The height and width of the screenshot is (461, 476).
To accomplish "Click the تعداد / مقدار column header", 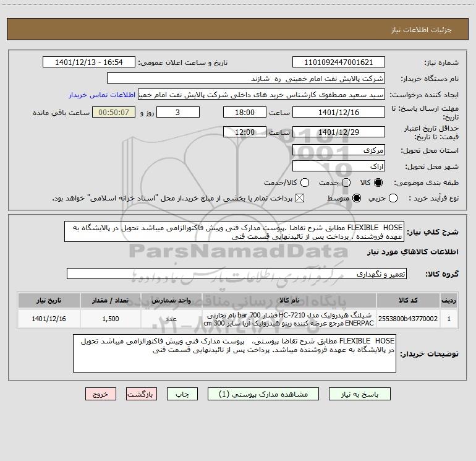I will click(111, 300).
